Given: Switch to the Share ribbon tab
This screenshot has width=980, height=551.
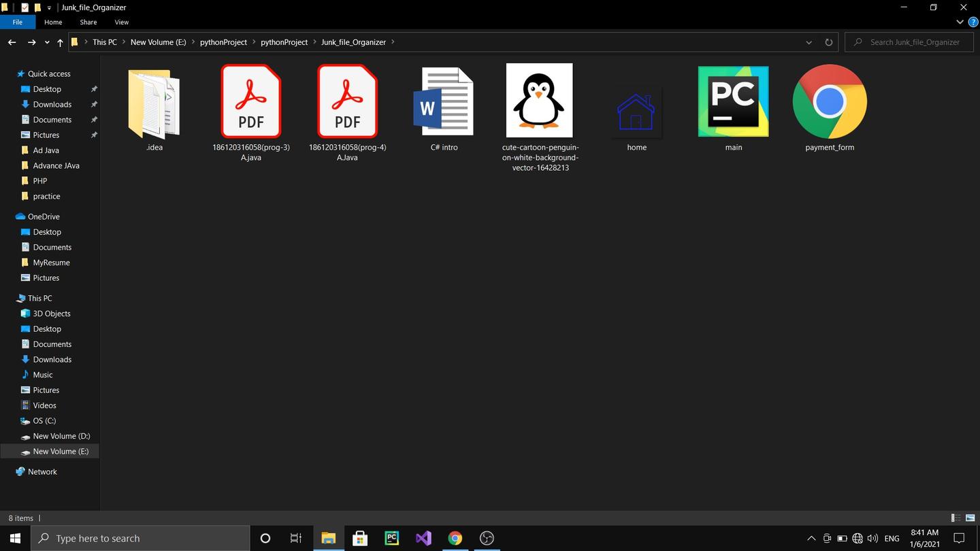Looking at the screenshot, I should pyautogui.click(x=88, y=22).
